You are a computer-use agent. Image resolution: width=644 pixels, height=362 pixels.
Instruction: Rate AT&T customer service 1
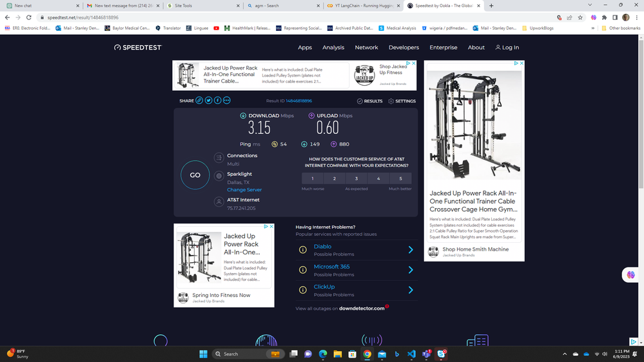313,178
